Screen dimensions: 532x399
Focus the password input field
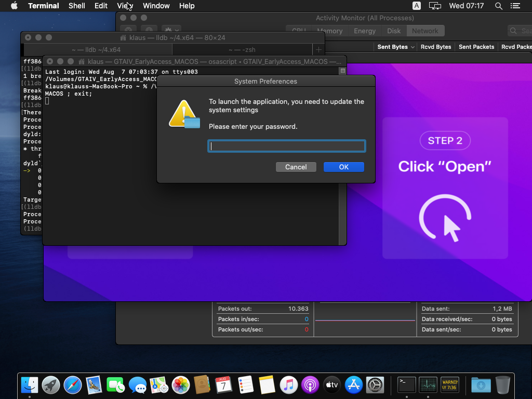click(286, 146)
